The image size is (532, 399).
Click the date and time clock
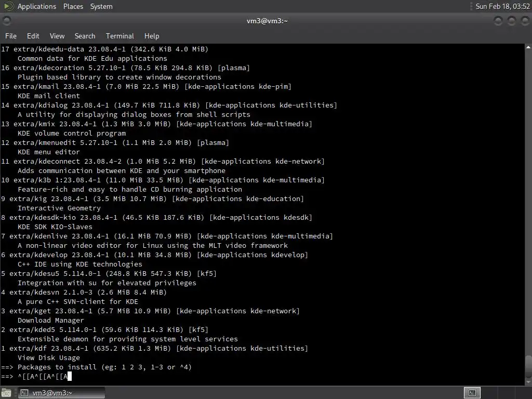point(502,6)
